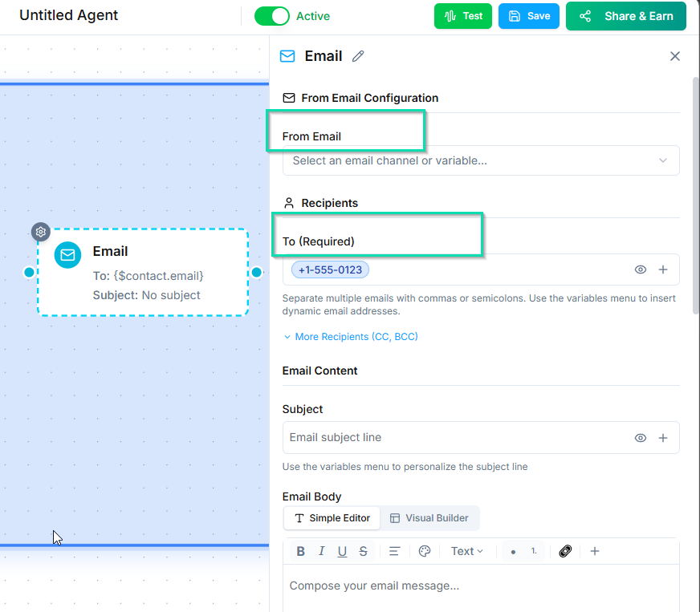
Task: Switch to the Visual Builder tab
Action: [x=429, y=518]
